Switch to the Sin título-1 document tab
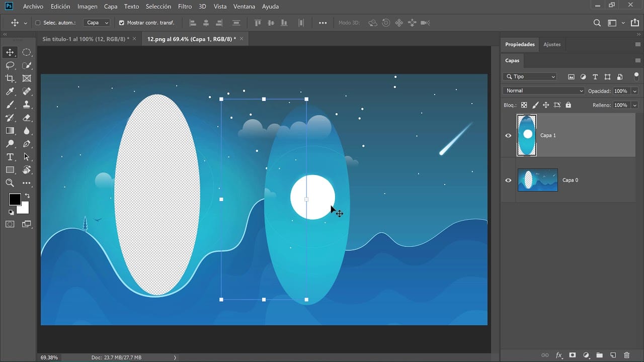This screenshot has height=362, width=644. coord(86,39)
